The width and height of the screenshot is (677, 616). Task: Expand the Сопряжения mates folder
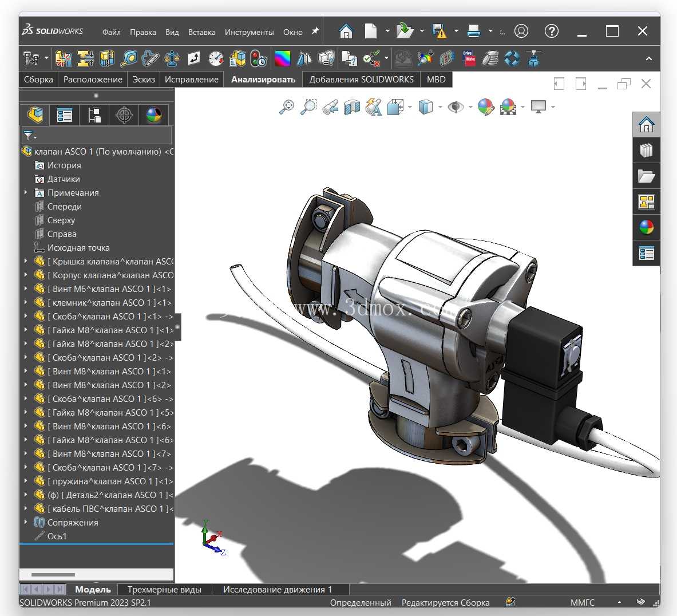pos(26,522)
